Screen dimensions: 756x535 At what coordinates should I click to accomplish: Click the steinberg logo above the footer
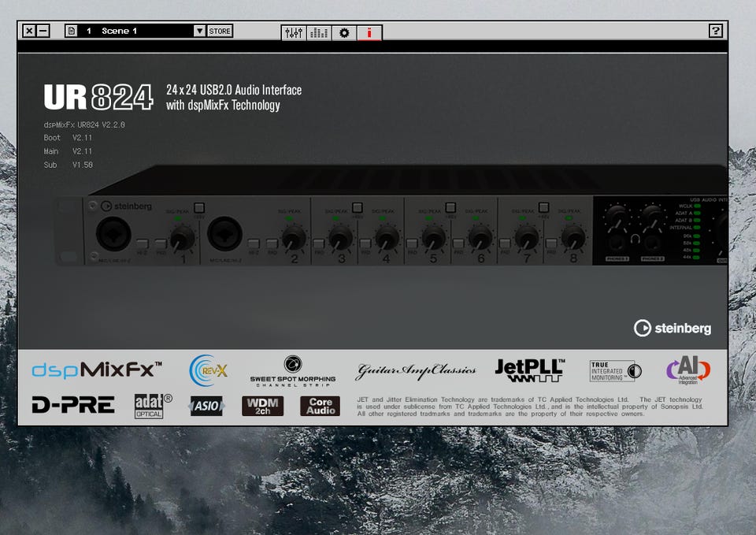pyautogui.click(x=673, y=328)
